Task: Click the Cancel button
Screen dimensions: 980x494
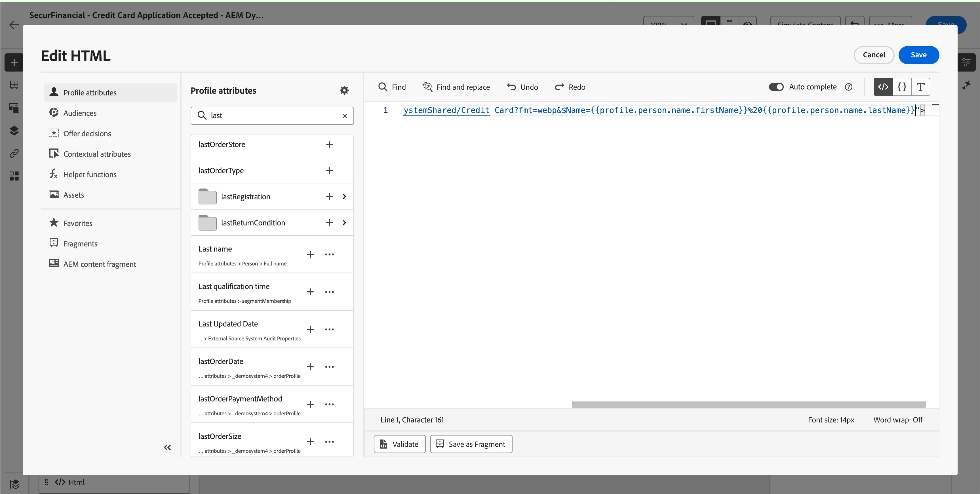Action: (873, 55)
